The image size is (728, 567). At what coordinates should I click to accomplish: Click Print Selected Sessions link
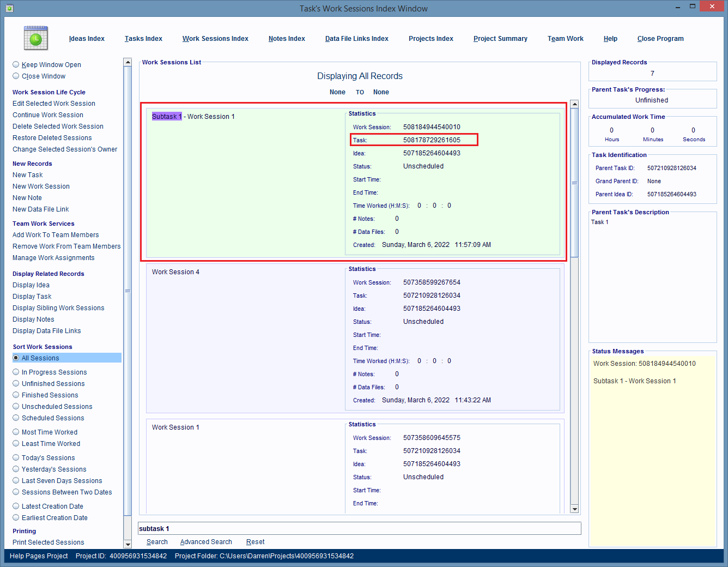pos(48,542)
